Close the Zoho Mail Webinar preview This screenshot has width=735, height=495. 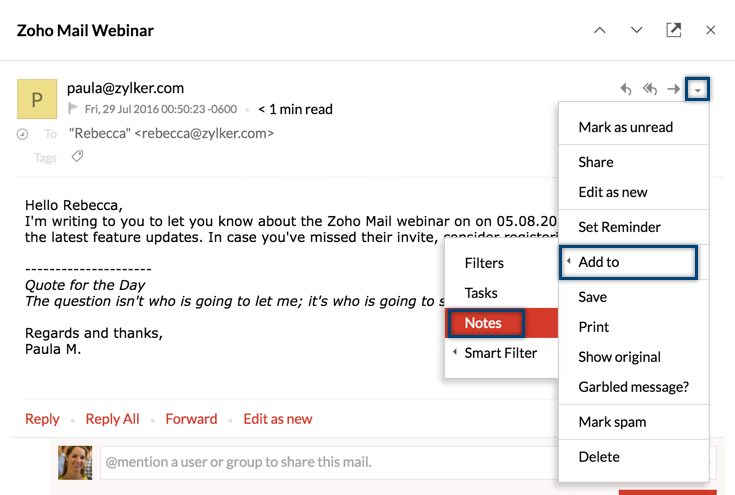711,30
